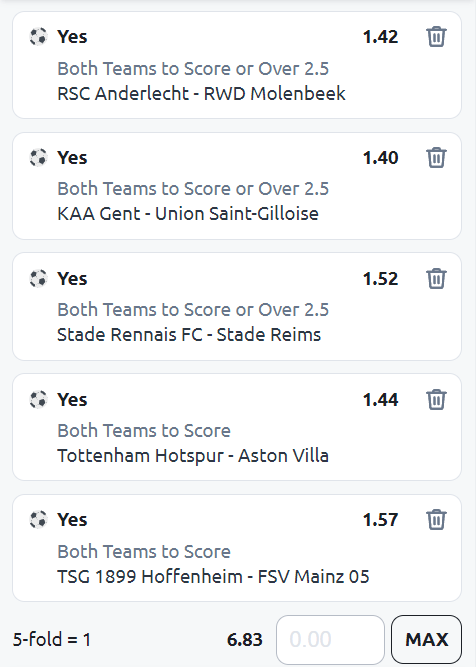
Task: Delete the RSC Anderlecht - RWD Molenbeek selection
Action: (436, 37)
